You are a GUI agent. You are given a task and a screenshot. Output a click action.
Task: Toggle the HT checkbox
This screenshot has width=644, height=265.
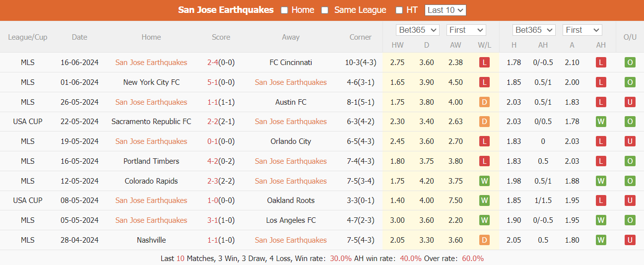[399, 10]
